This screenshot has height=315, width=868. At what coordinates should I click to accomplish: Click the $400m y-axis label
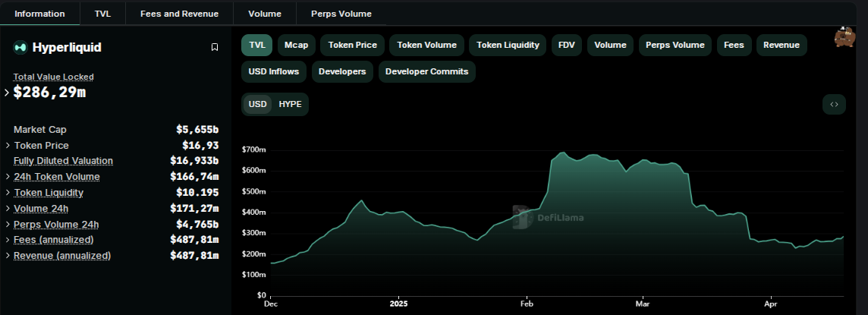(x=255, y=213)
